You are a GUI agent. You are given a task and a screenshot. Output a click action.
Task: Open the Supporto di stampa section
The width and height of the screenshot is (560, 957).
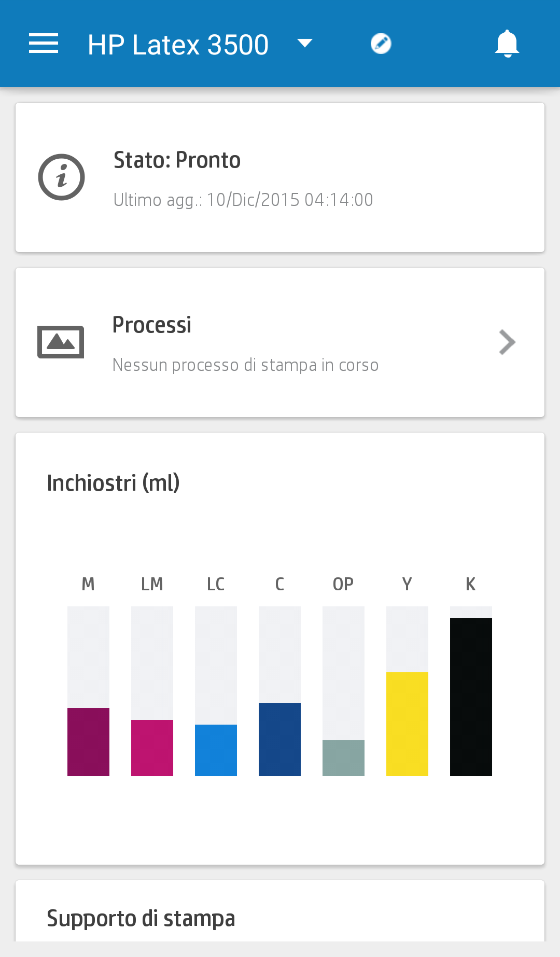(x=141, y=918)
